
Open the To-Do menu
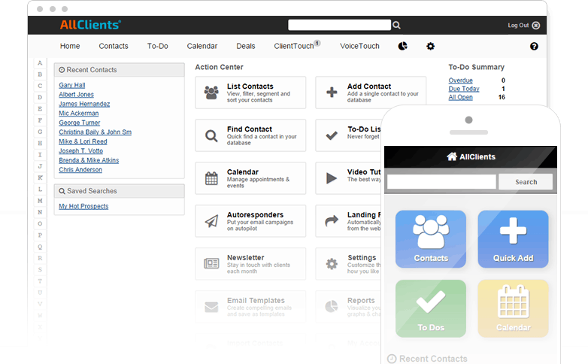point(157,46)
